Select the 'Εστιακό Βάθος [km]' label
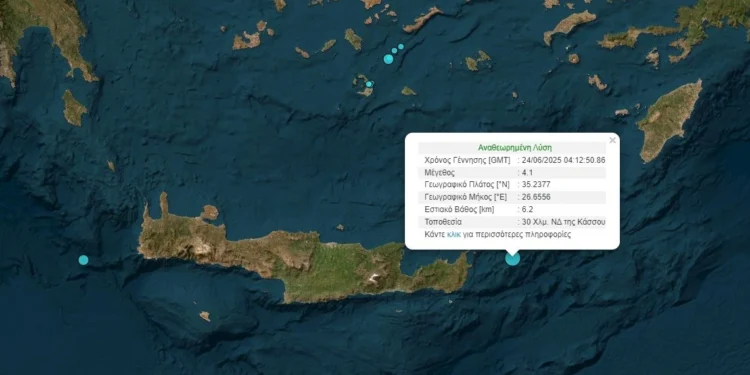 click(459, 210)
